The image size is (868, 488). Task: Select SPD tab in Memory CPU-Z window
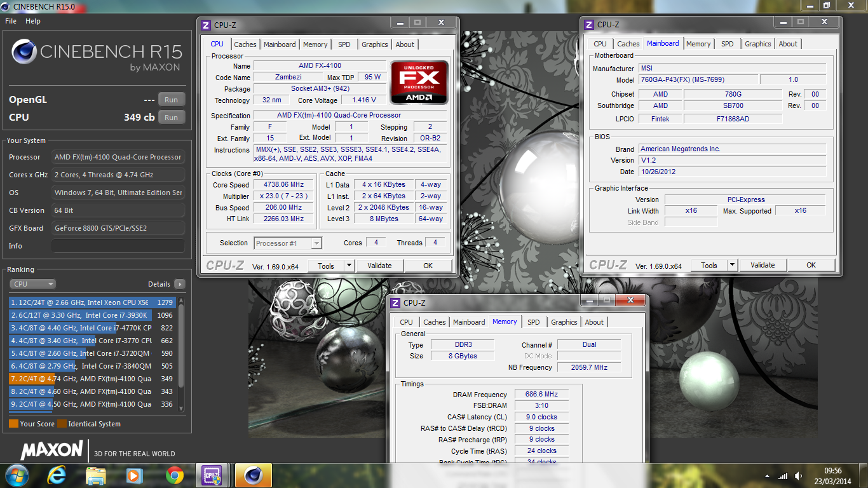coord(534,322)
